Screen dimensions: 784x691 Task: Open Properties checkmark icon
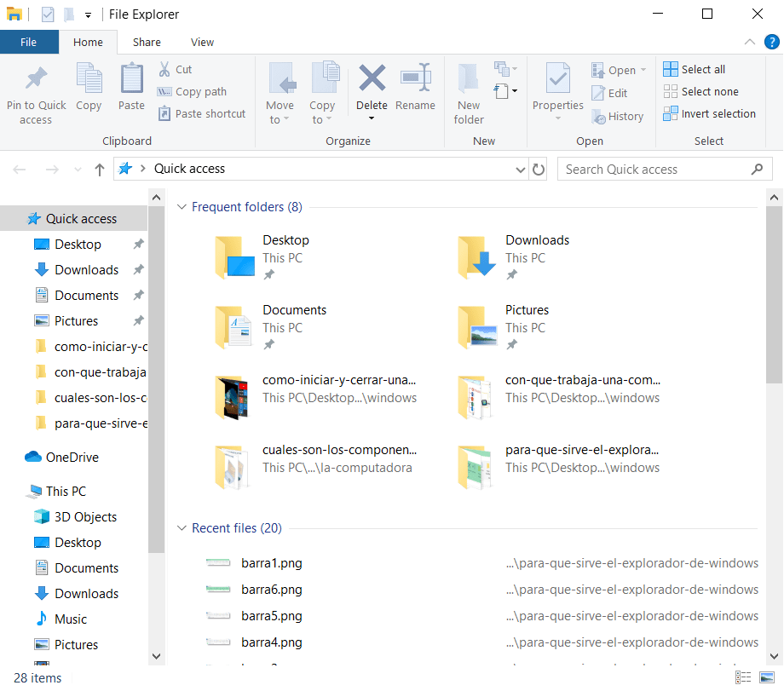tap(558, 78)
